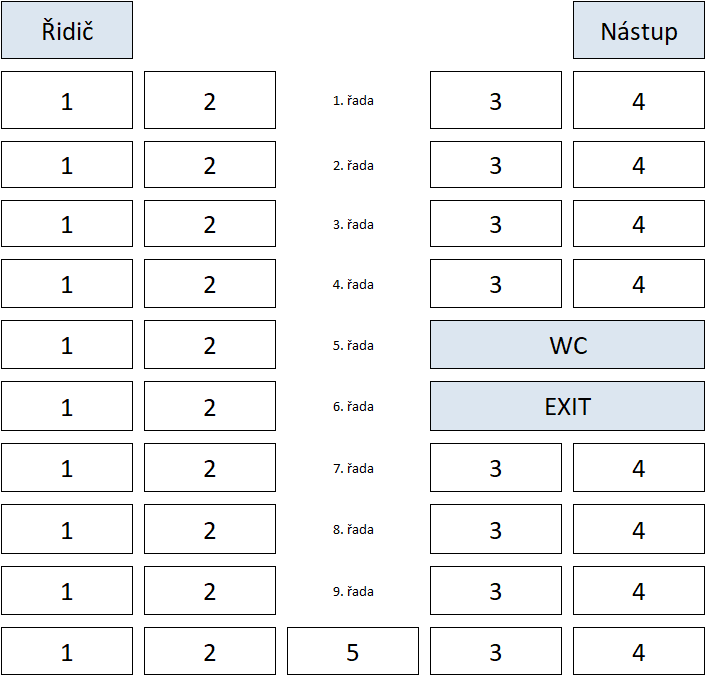This screenshot has height=677, width=707.
Task: Click the Řidič driver box
Action: coord(67,30)
